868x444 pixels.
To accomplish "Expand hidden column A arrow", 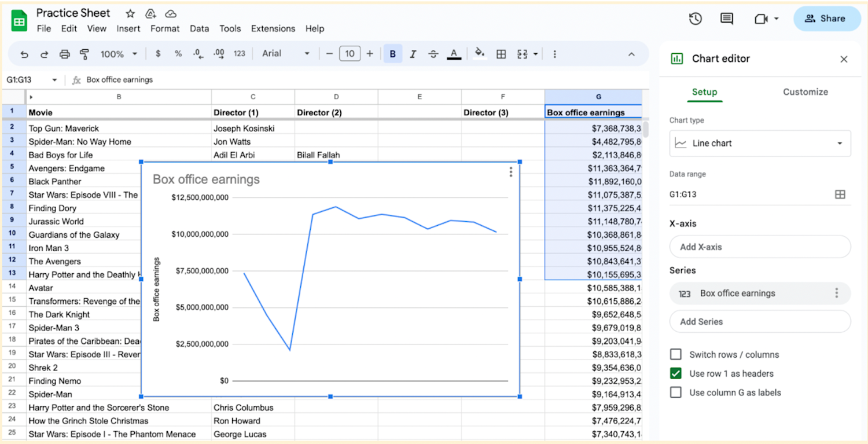I will [31, 97].
